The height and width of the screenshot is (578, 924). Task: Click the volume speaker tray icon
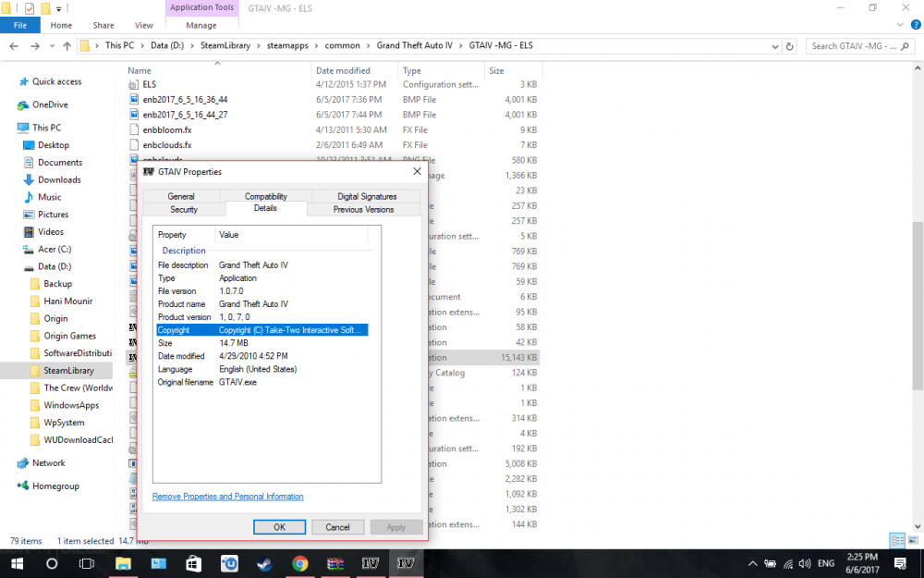point(805,564)
